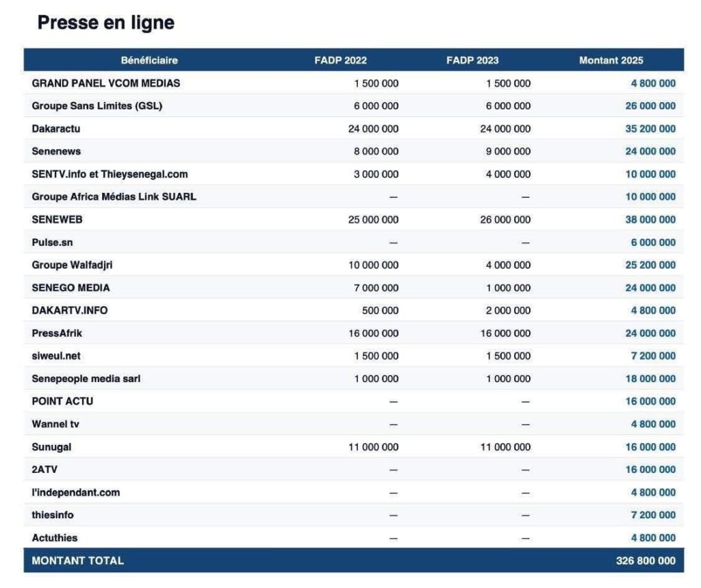Select Groupe Africa Médias Link SUARL row
Viewport: 701px width, 588px height.
coord(114,196)
